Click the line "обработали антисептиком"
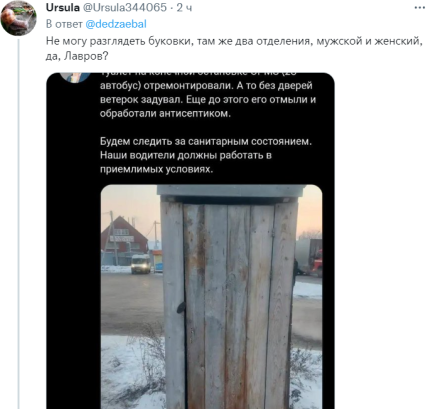 [165, 113]
